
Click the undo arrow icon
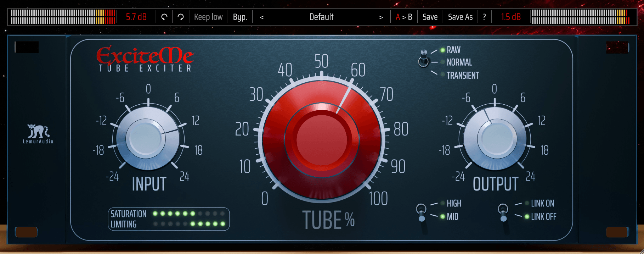tap(164, 17)
